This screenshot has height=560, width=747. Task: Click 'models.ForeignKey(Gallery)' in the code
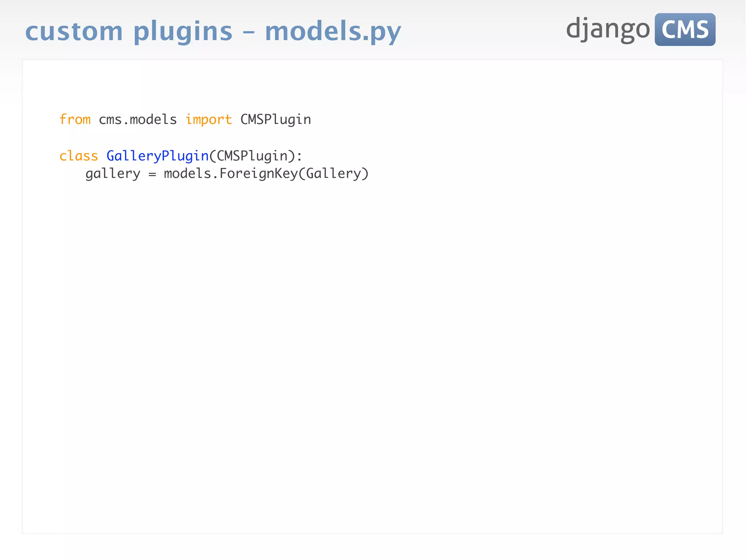click(x=266, y=174)
